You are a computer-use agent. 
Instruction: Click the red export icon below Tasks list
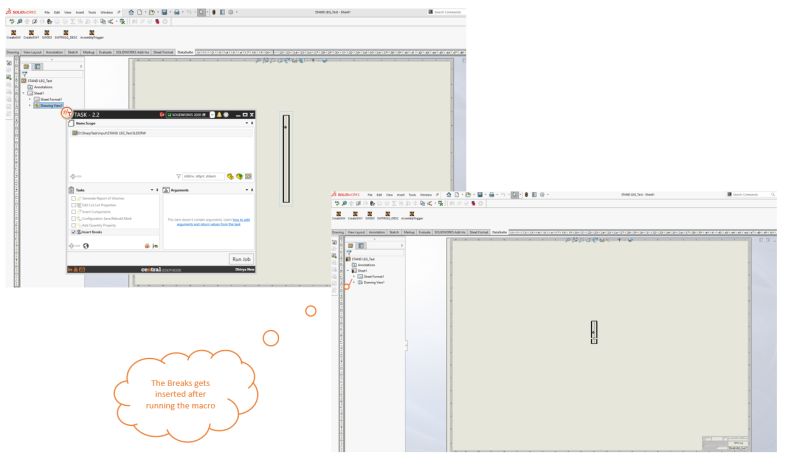tap(147, 246)
